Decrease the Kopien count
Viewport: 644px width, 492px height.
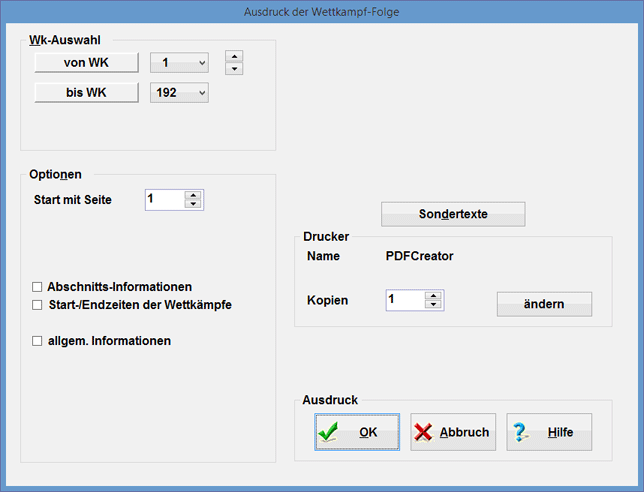(x=433, y=304)
